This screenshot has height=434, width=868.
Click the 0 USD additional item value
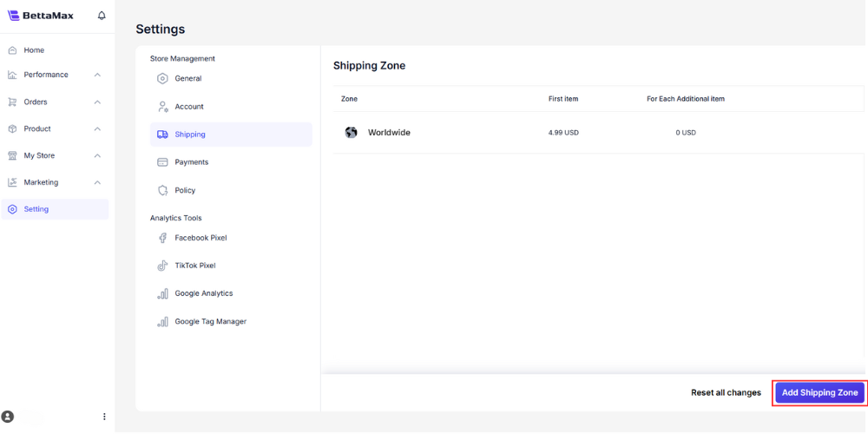[686, 133]
